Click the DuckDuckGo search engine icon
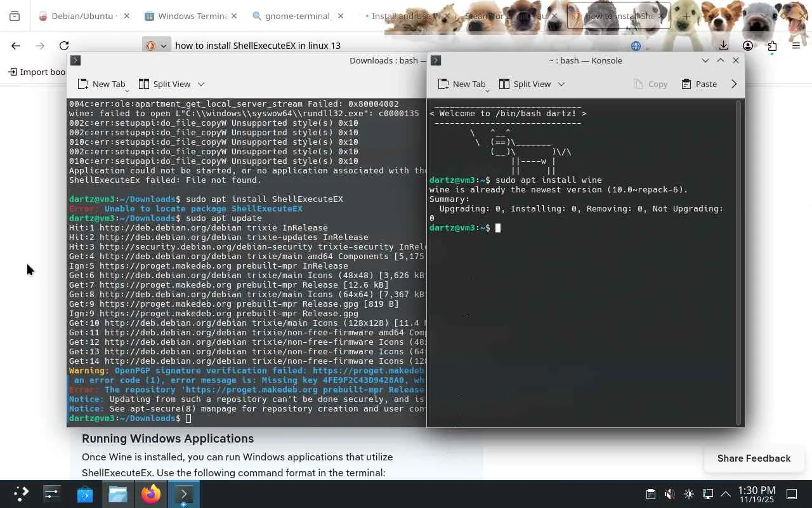 point(151,46)
